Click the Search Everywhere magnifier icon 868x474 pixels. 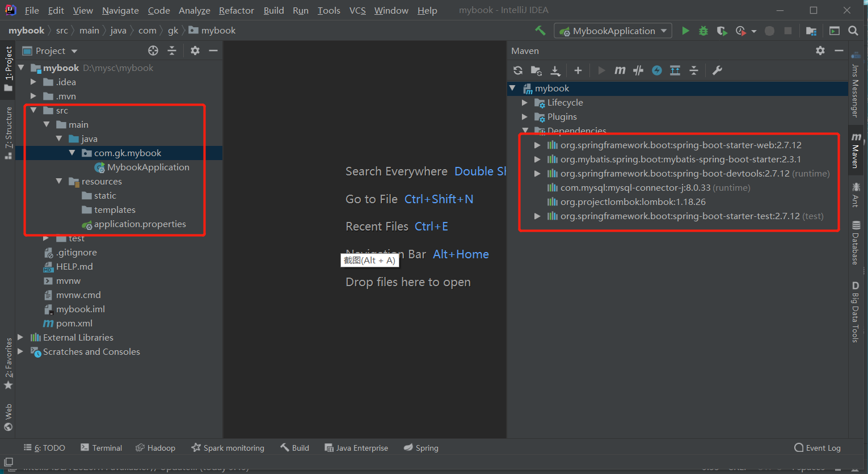pos(853,31)
